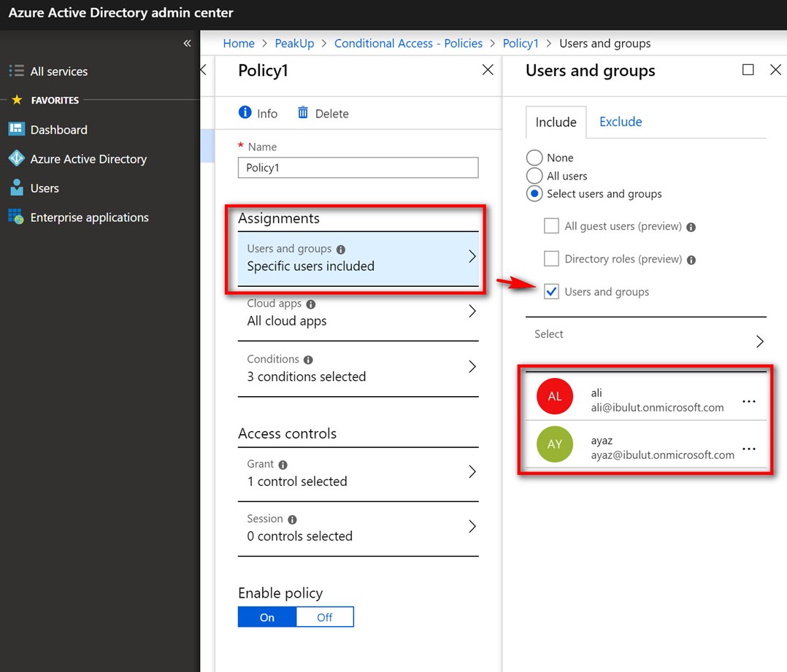Click 'Specific users included' text
787x672 pixels.
311,266
